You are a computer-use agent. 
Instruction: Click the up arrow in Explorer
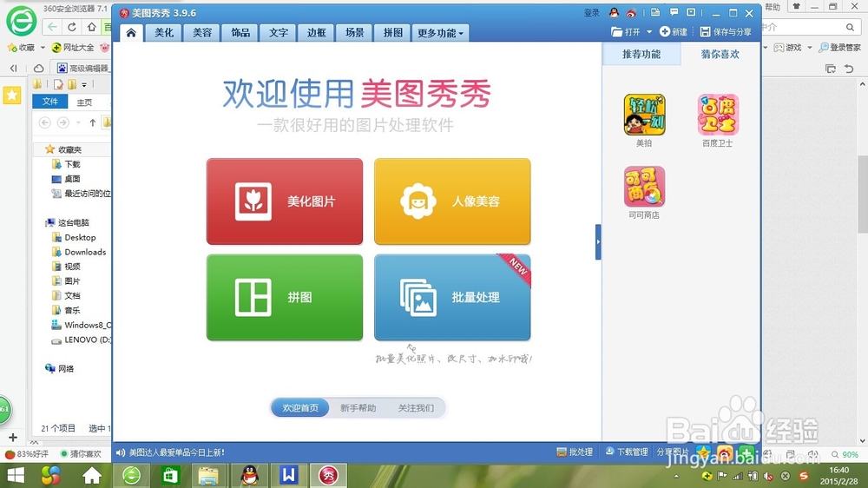[93, 122]
